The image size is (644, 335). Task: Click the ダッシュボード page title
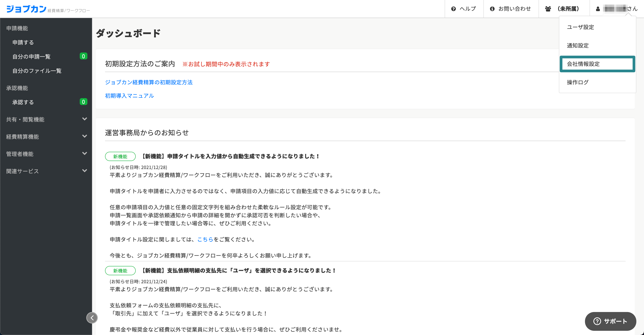128,33
